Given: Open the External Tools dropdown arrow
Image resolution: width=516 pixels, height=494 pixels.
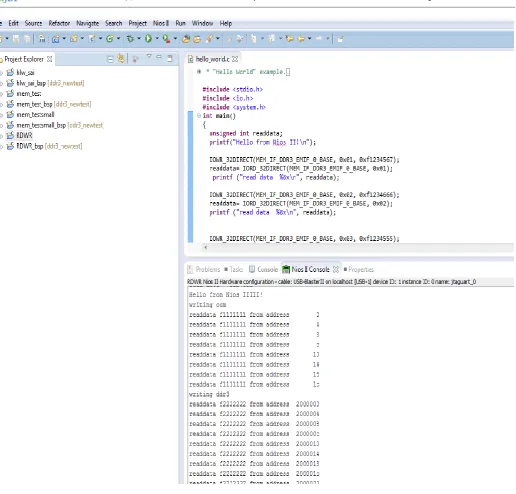Looking at the screenshot, I should (175, 39).
